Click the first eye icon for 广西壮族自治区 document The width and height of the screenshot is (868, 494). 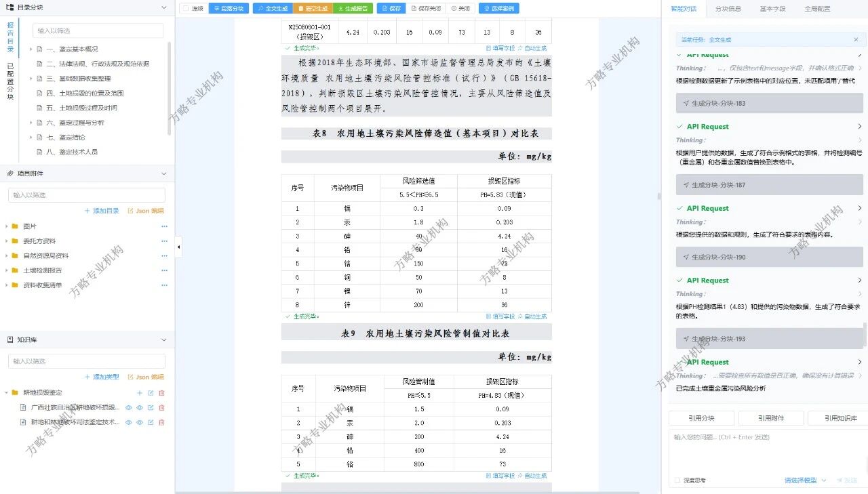(x=128, y=408)
